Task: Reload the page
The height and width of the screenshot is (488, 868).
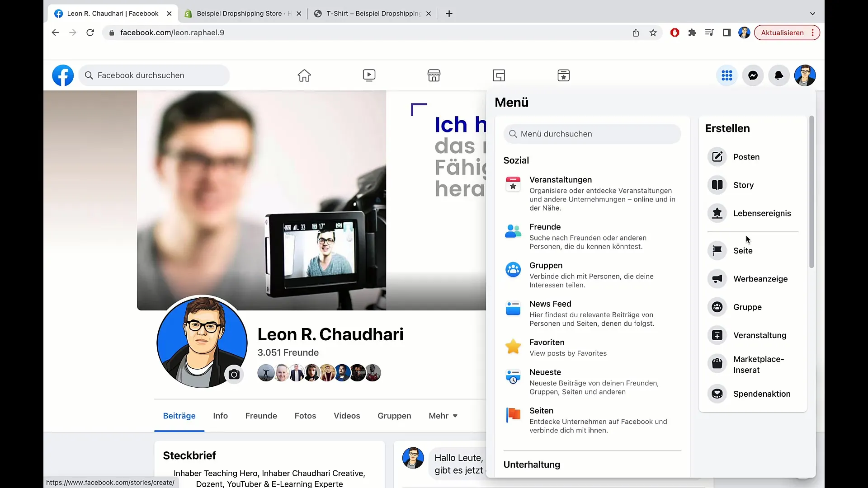Action: (90, 33)
